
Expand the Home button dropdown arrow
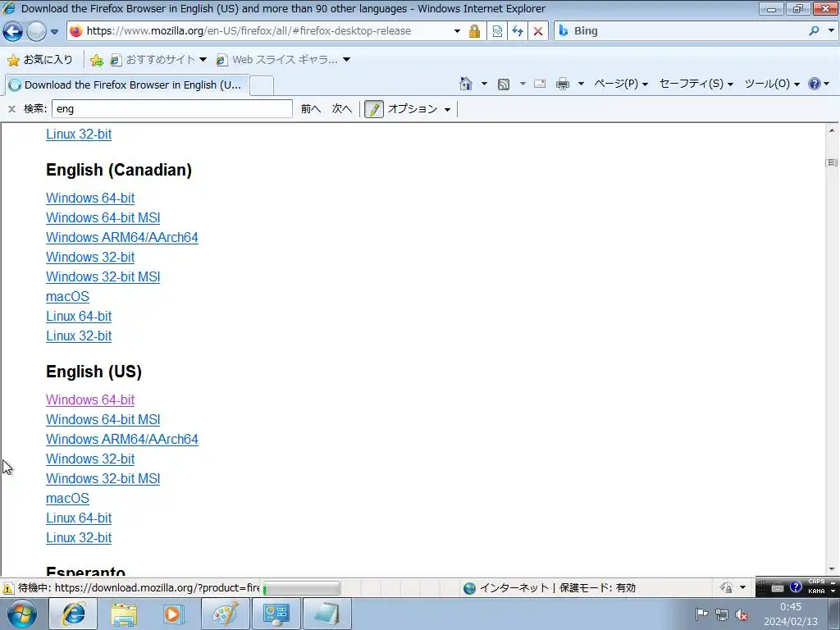pyautogui.click(x=484, y=84)
